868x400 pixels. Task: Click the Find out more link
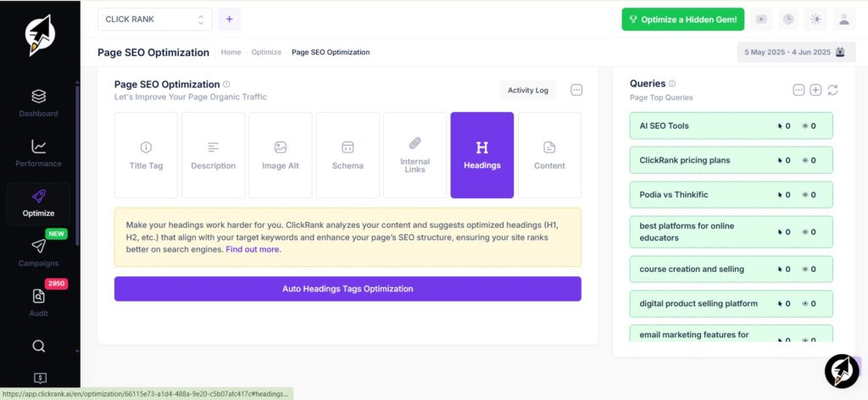click(x=253, y=249)
